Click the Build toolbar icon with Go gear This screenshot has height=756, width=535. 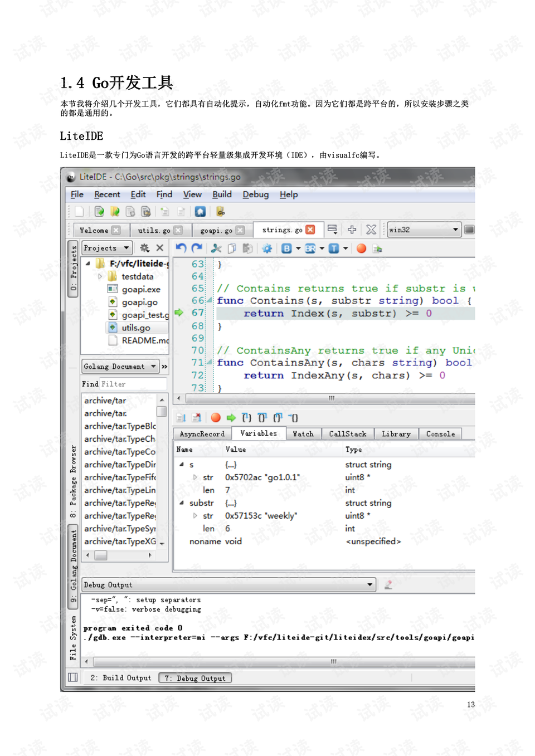(221, 212)
